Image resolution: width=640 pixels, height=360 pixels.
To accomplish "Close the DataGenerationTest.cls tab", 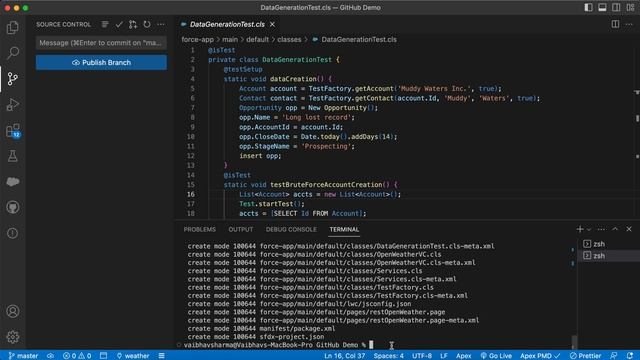I will [272, 24].
